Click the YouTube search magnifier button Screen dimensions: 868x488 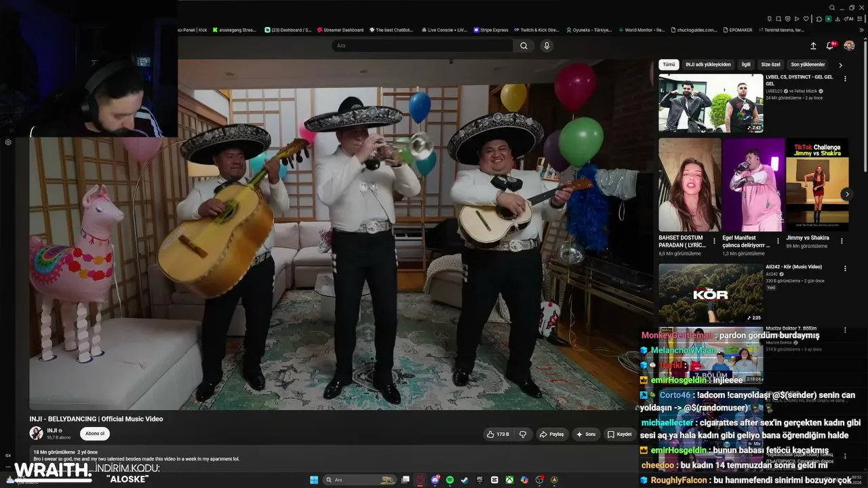pos(524,45)
